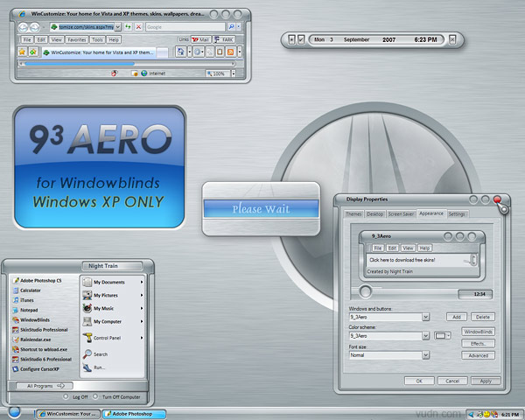Click the blue Start orb button
The width and height of the screenshot is (525, 420).
click(14, 412)
